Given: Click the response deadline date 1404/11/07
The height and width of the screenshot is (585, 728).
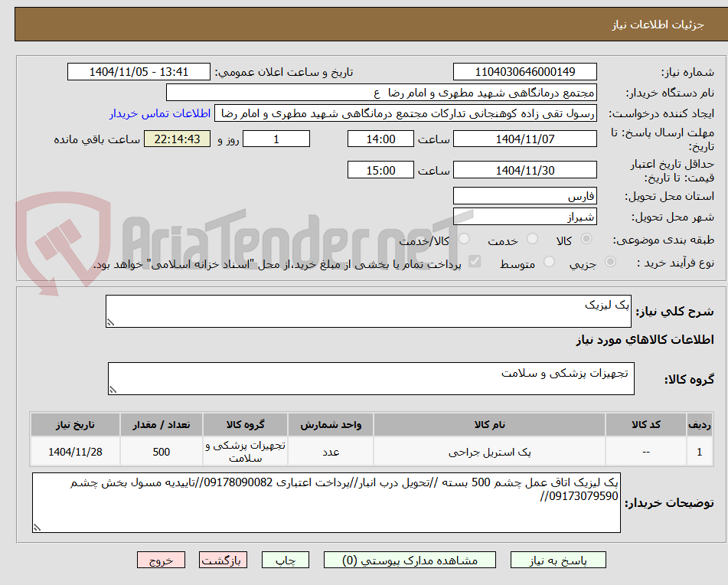Looking at the screenshot, I should [525, 139].
